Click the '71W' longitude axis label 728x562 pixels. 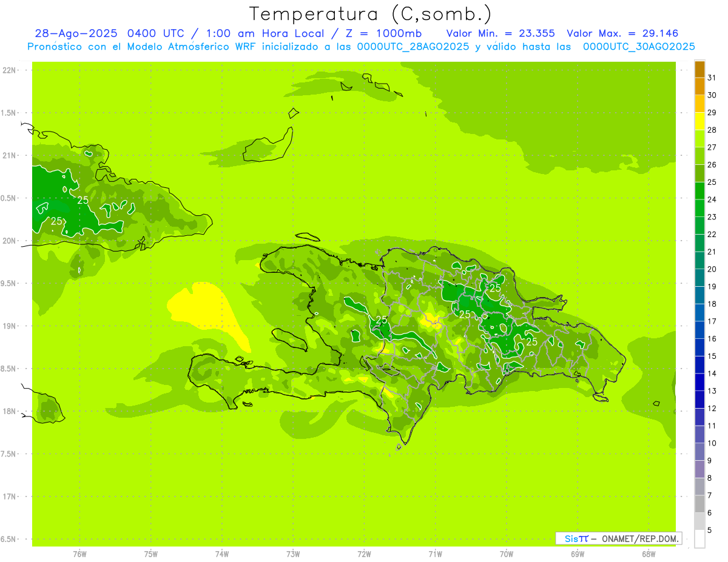click(435, 554)
